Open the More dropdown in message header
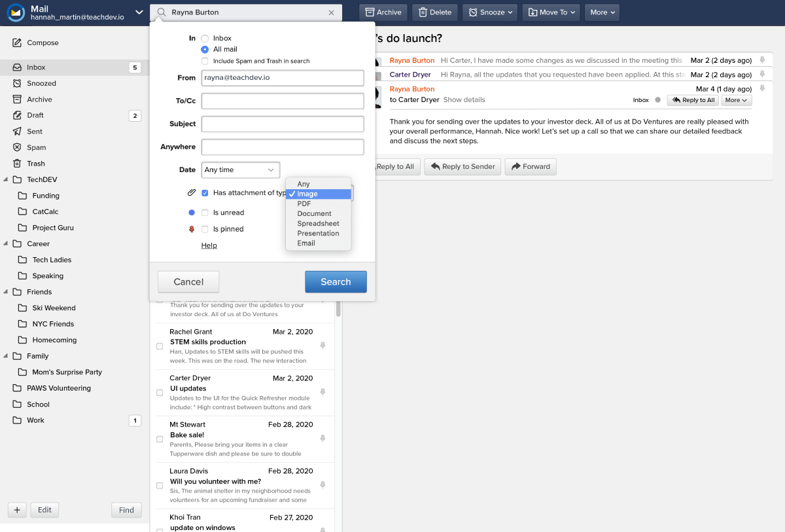The width and height of the screenshot is (785, 532). pyautogui.click(x=737, y=100)
